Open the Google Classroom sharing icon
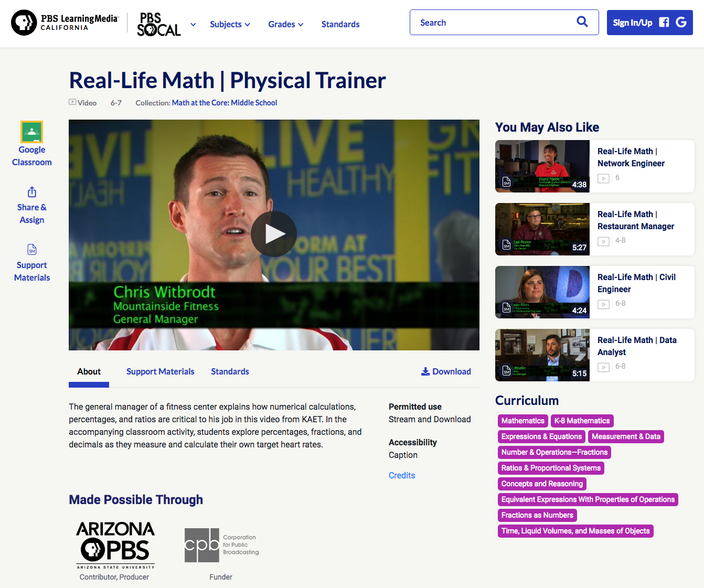This screenshot has width=704, height=588. click(x=31, y=132)
